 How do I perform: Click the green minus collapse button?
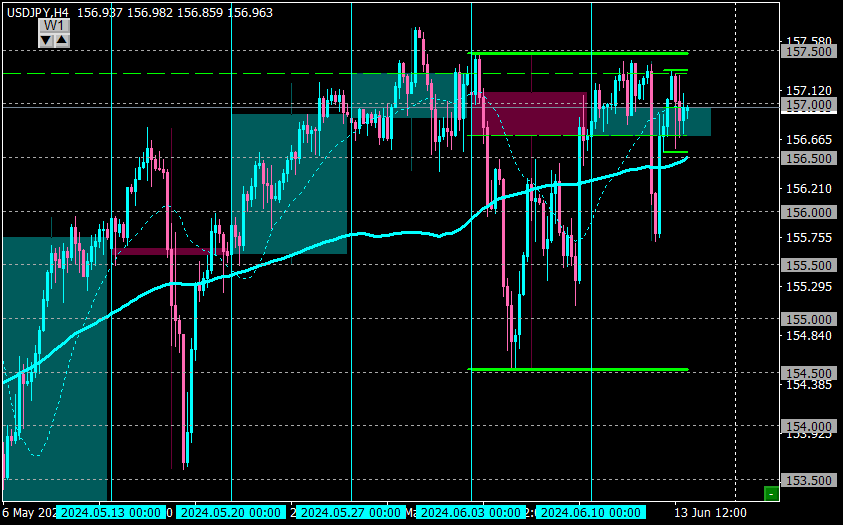pos(771,493)
